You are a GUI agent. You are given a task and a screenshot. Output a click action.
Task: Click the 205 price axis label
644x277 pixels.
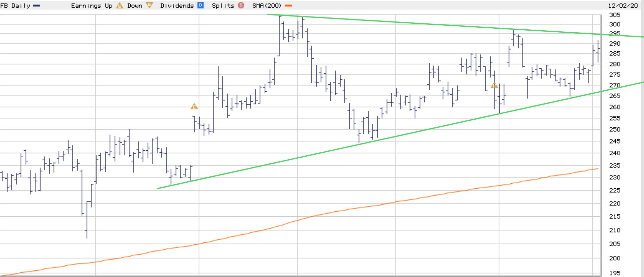pyautogui.click(x=615, y=244)
